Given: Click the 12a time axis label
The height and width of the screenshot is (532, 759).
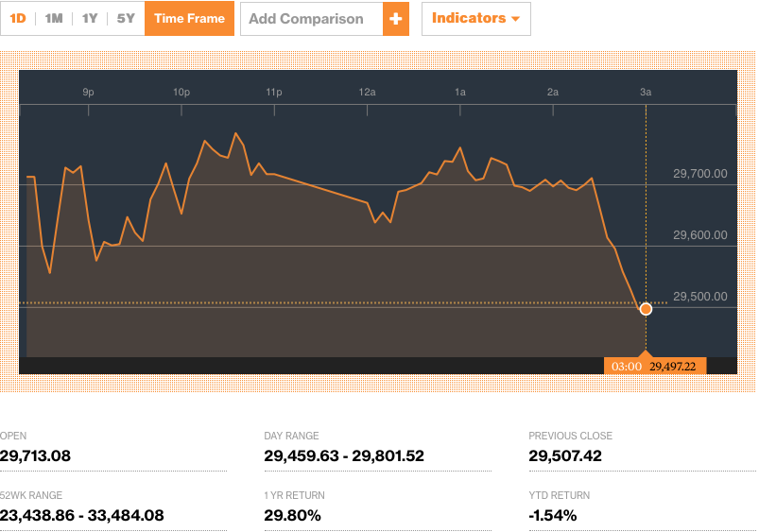Looking at the screenshot, I should [x=368, y=93].
